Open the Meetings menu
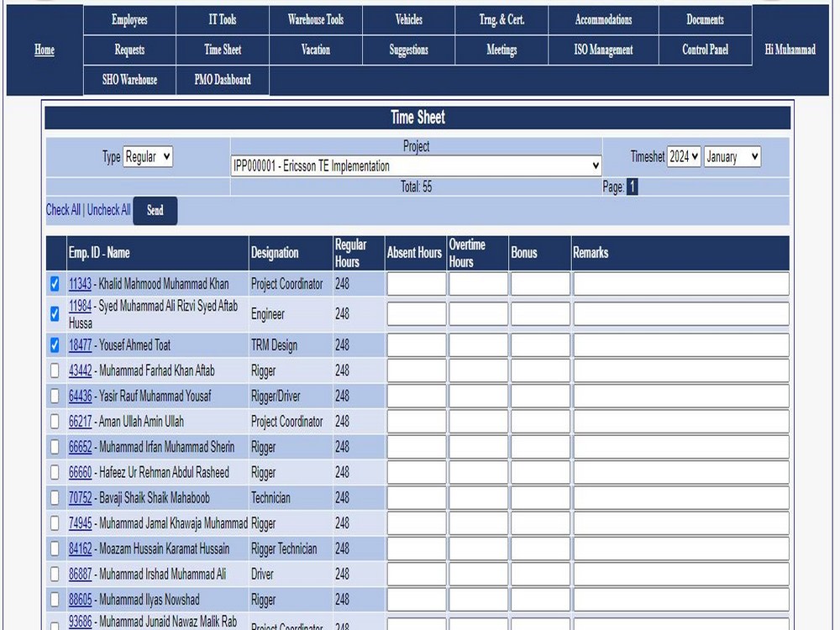 501,50
